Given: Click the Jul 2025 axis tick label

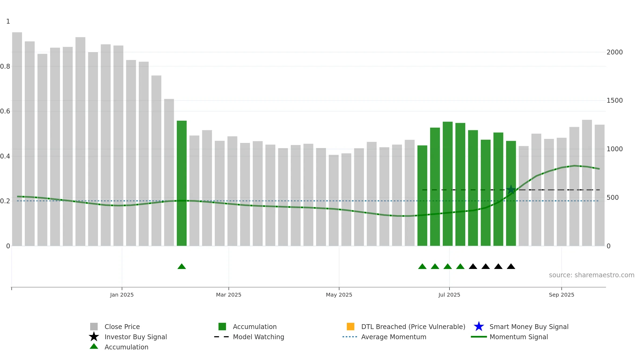Looking at the screenshot, I should click(x=449, y=295).
